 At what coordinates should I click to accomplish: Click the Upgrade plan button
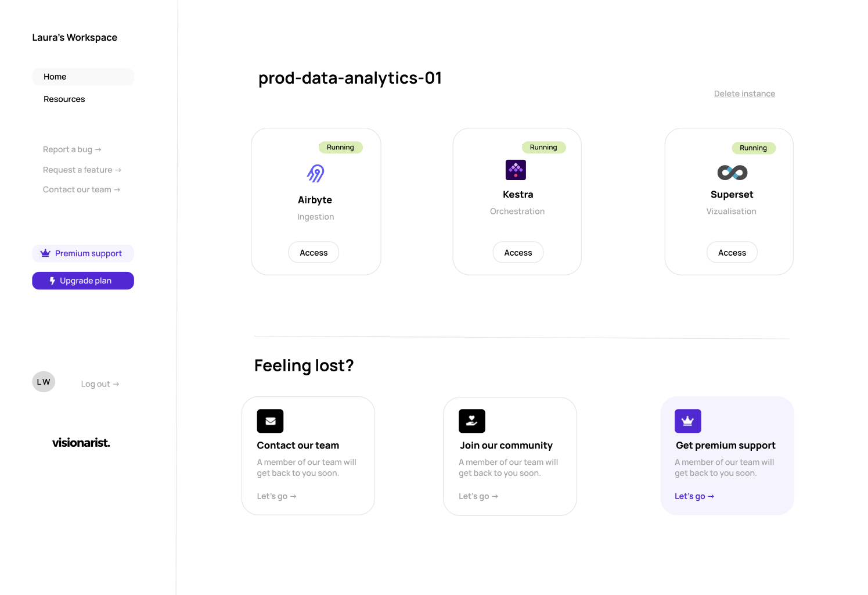pos(83,281)
